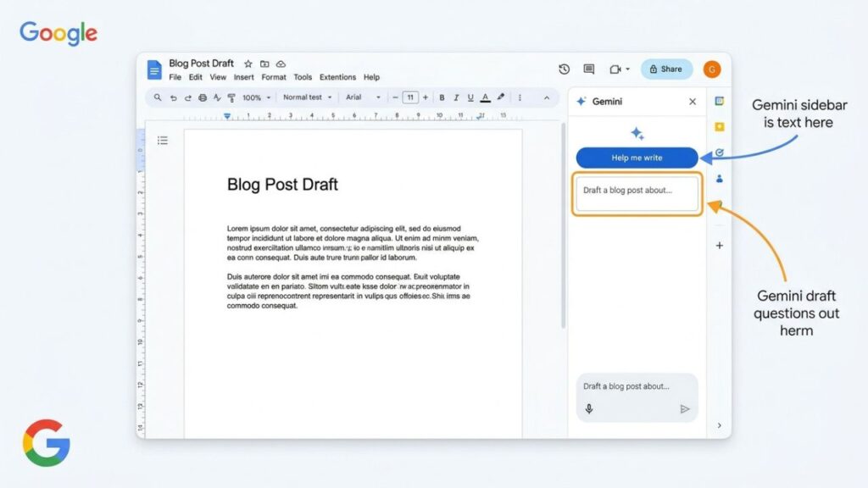Check cloud save status icon

[x=281, y=64]
